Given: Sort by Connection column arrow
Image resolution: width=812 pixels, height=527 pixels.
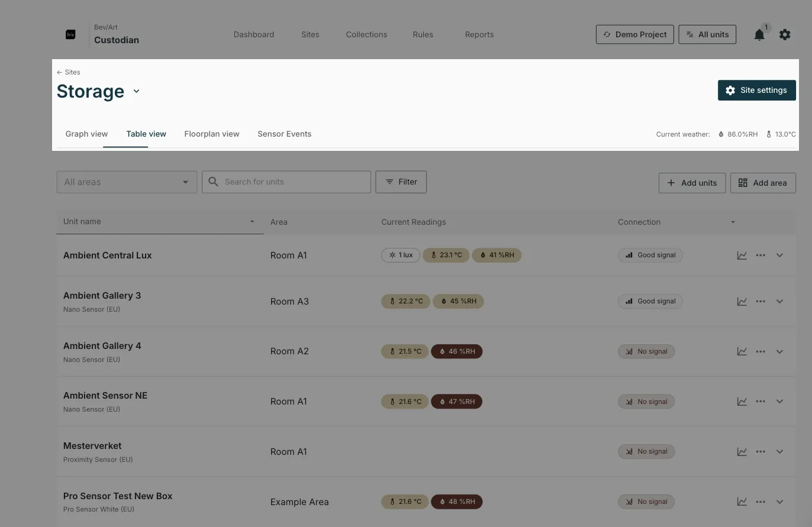Looking at the screenshot, I should 733,222.
